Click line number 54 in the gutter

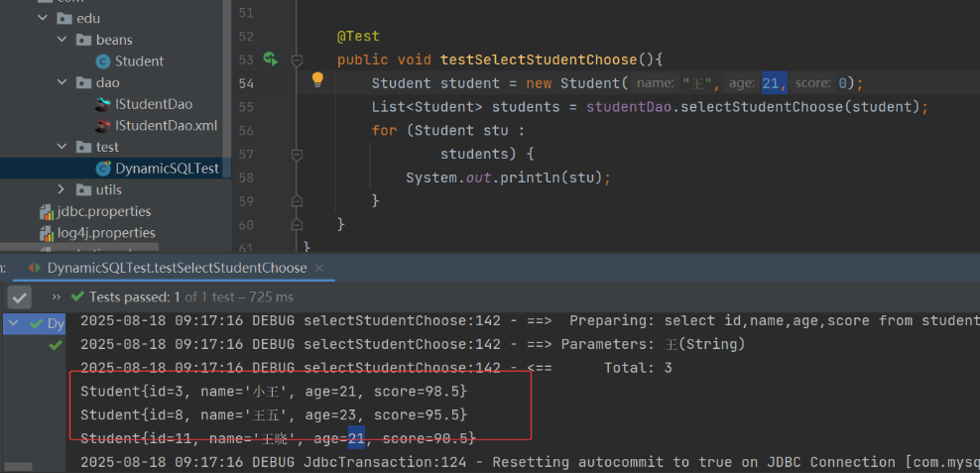click(246, 83)
